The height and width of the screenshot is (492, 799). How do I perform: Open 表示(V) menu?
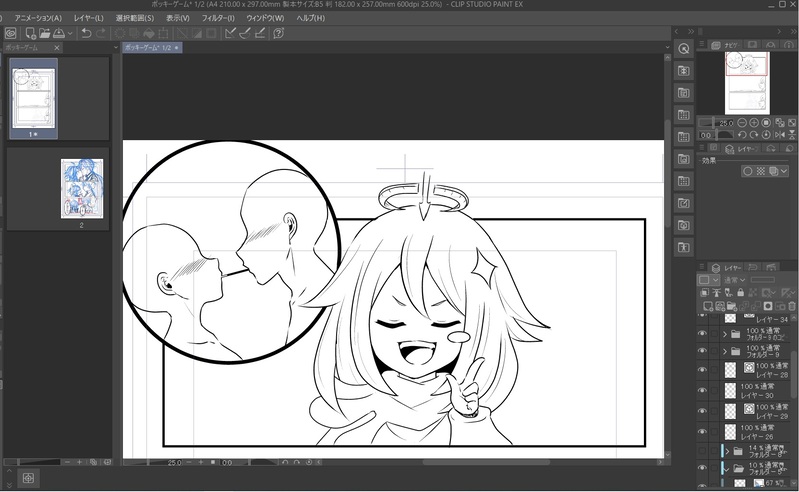(177, 18)
